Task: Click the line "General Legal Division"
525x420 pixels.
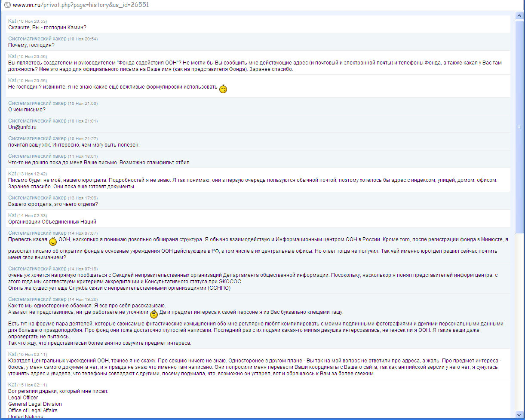Action: pos(35,404)
